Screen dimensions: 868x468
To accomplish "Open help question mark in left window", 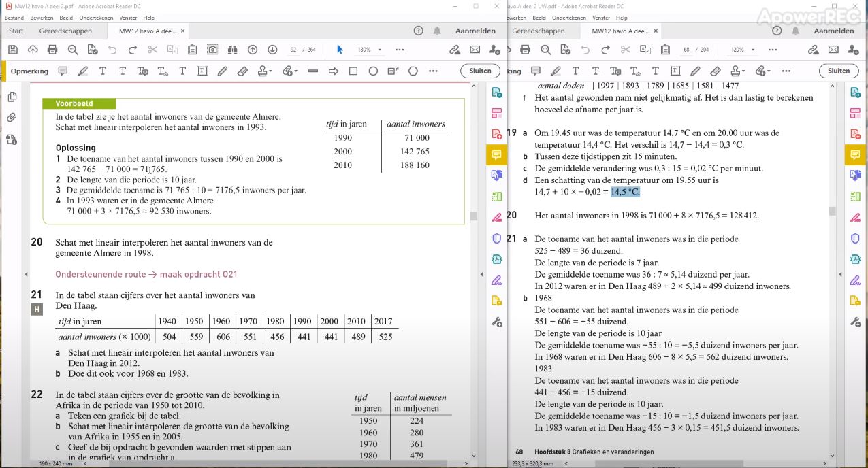I will coord(418,31).
